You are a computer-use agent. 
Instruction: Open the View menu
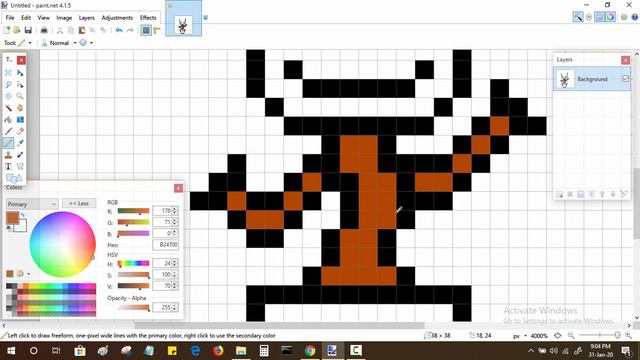[x=43, y=18]
